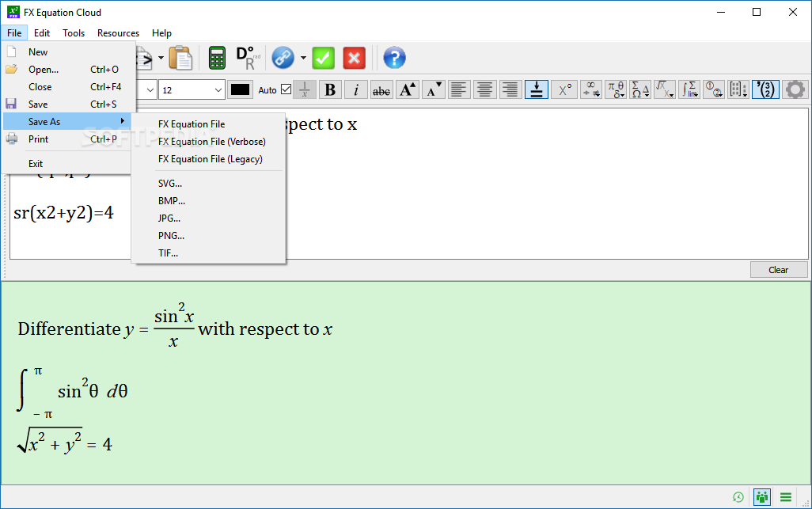Click the paste clipboard toolbar icon
The width and height of the screenshot is (812, 509).
click(180, 58)
